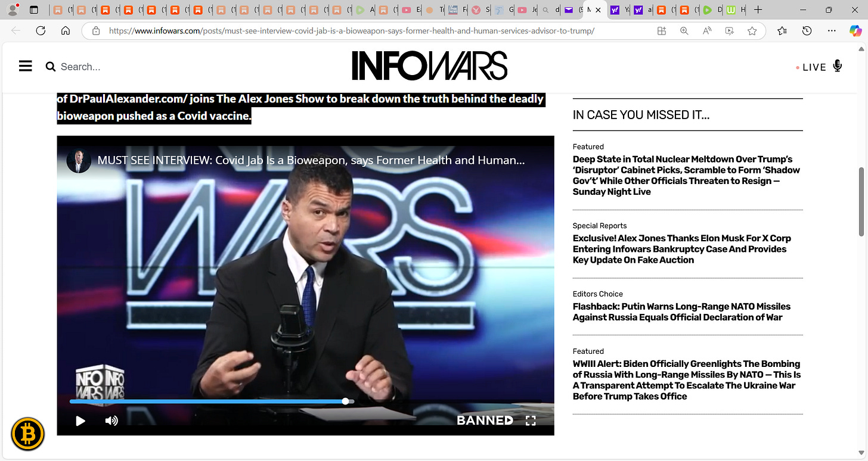Open the Alex Jones Thanks Elon Musk article

[682, 249]
